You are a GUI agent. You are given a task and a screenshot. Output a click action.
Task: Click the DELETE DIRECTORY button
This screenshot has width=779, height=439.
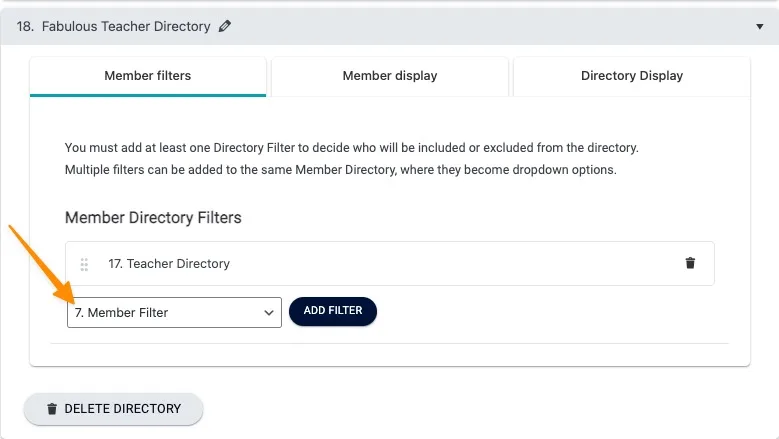point(113,409)
